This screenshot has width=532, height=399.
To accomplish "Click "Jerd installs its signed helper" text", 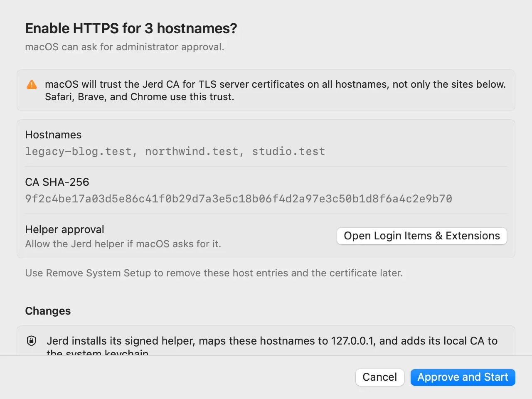I will 272,346.
